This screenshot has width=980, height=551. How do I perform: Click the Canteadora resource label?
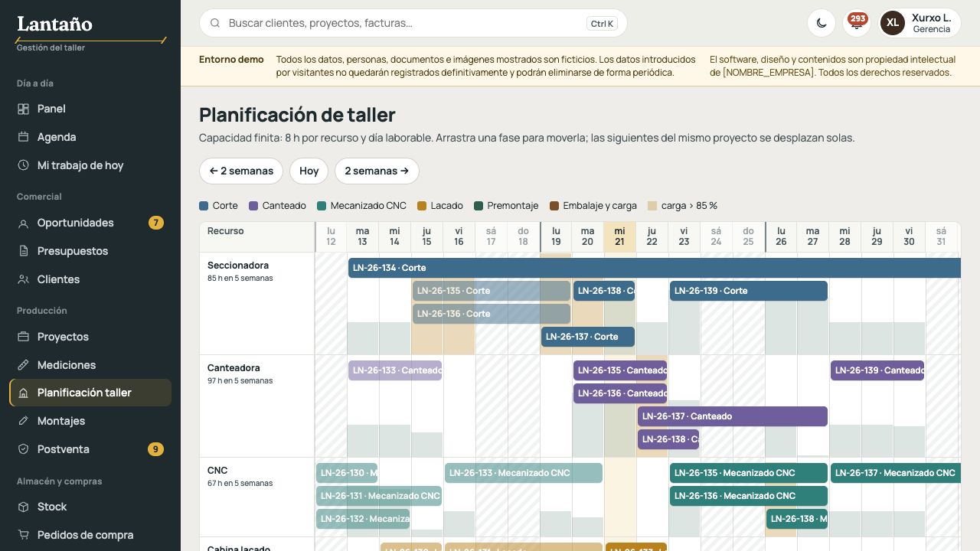click(x=234, y=368)
